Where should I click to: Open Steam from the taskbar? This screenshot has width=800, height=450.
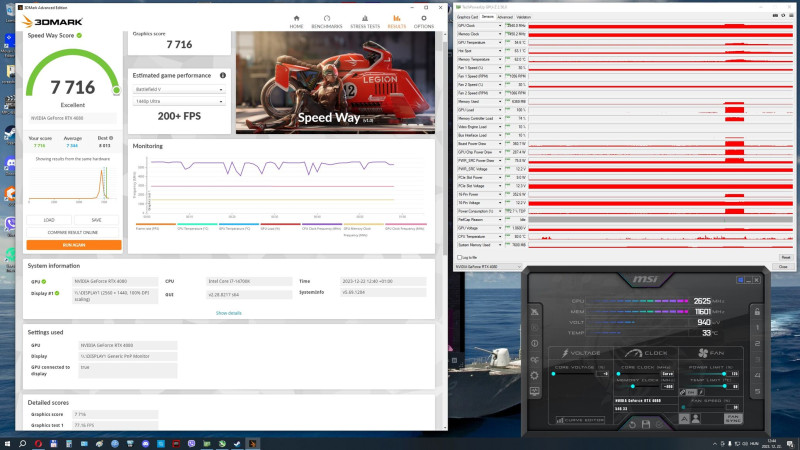(237, 444)
